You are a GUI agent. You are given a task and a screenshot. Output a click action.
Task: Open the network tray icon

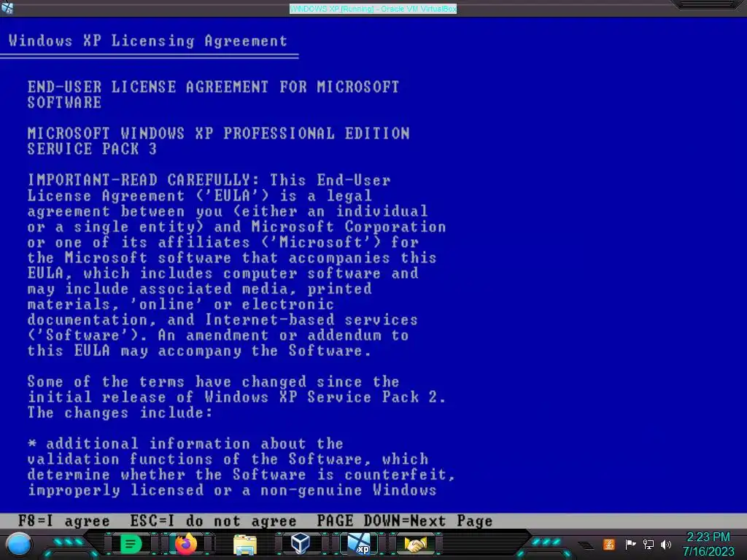click(x=649, y=544)
